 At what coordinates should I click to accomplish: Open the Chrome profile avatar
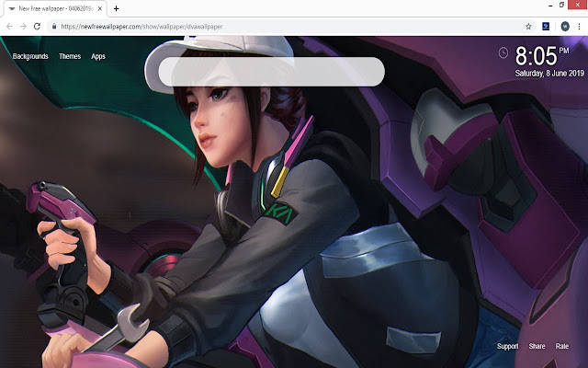pos(565,27)
